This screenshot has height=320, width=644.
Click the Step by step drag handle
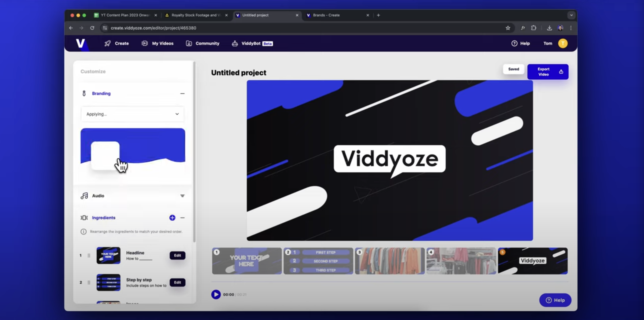[89, 282]
